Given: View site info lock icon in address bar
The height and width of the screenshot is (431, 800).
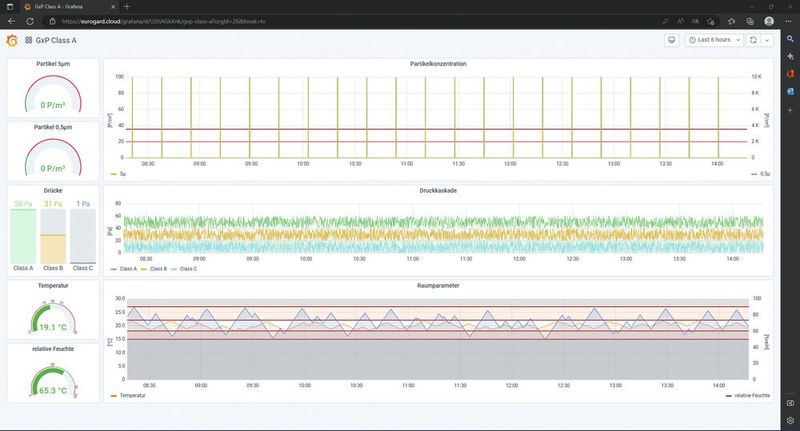Looking at the screenshot, I should coord(52,21).
